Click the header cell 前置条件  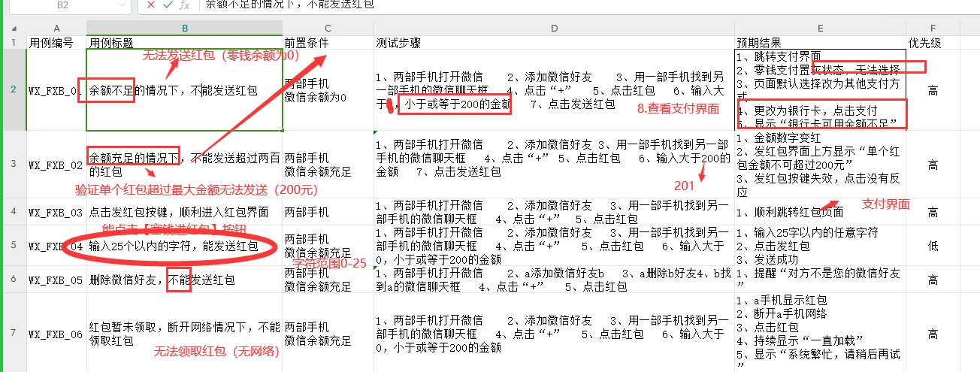[328, 43]
